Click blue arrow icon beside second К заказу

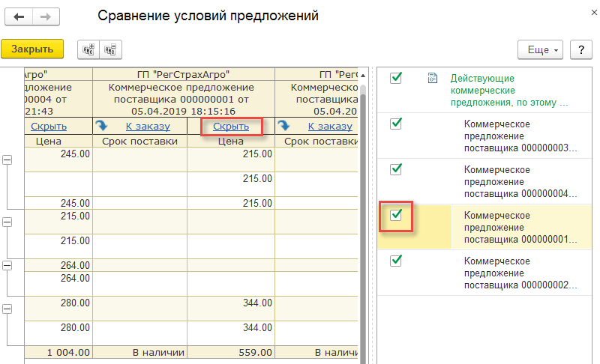click(283, 126)
